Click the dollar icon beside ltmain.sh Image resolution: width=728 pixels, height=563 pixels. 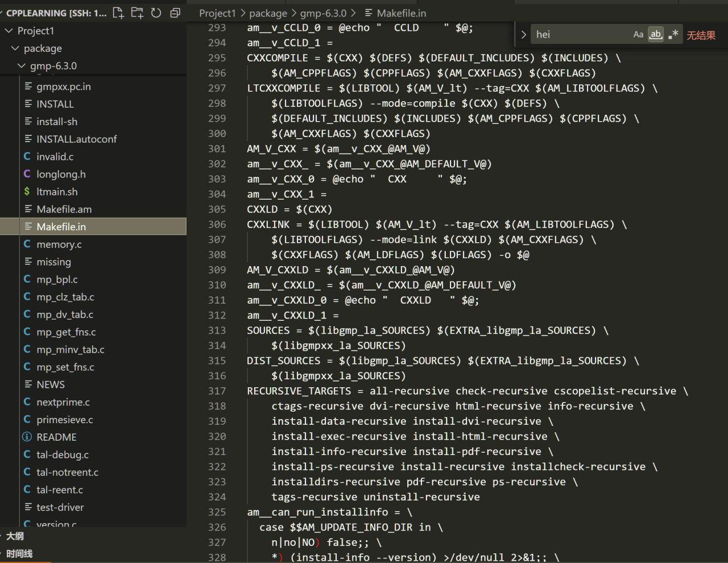pyautogui.click(x=27, y=192)
